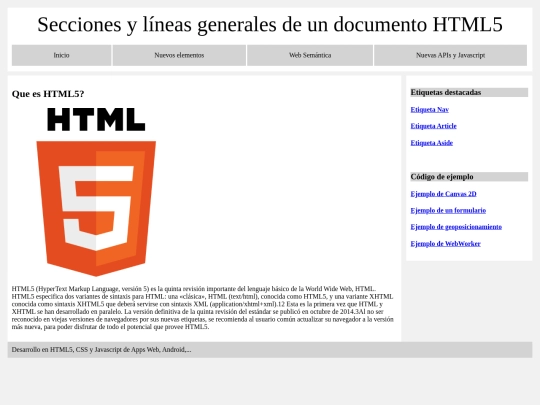Follow Ejemplo de un formulario link
Screen dimensions: 540x405
pyautogui.click(x=448, y=210)
